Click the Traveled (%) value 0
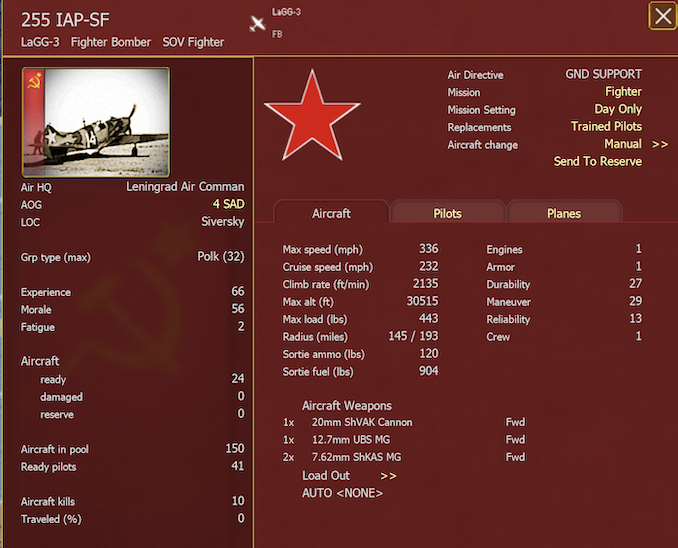The image size is (678, 548). point(241,518)
